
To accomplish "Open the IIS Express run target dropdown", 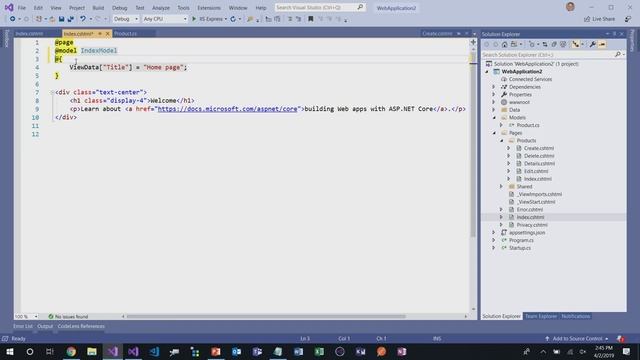I will [x=226, y=19].
